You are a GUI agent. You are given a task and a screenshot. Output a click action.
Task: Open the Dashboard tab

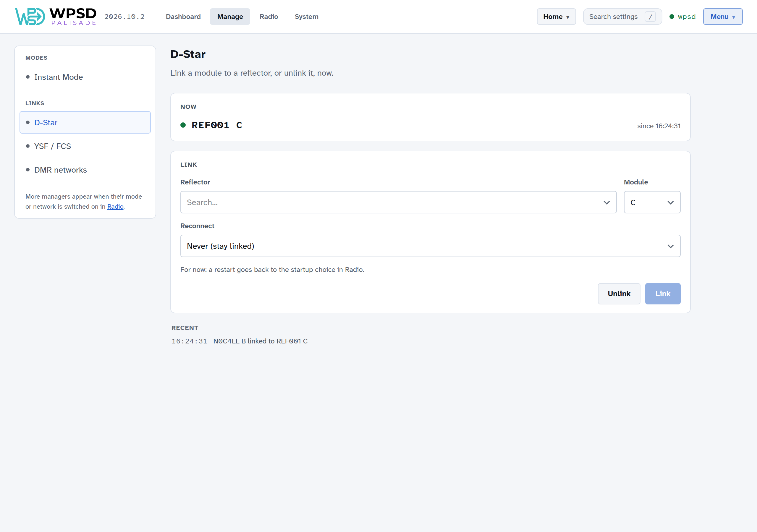[x=183, y=17]
